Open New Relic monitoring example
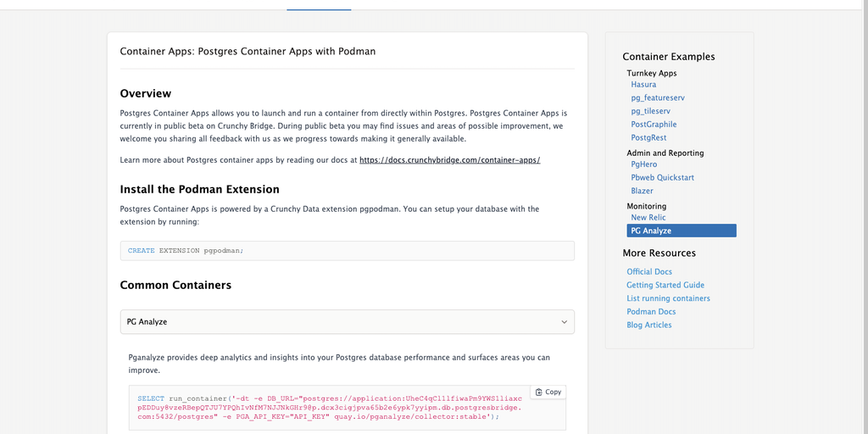The image size is (868, 434). (x=648, y=218)
